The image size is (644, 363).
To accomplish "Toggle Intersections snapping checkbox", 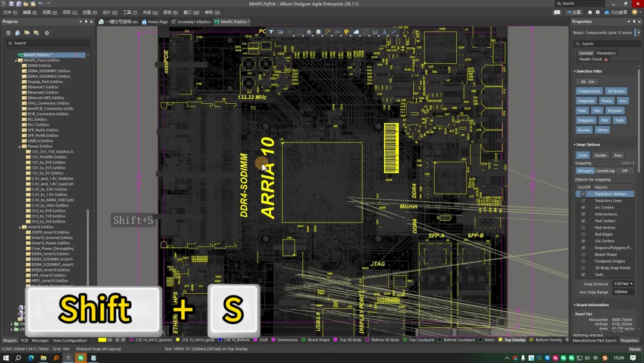I will pos(583,214).
